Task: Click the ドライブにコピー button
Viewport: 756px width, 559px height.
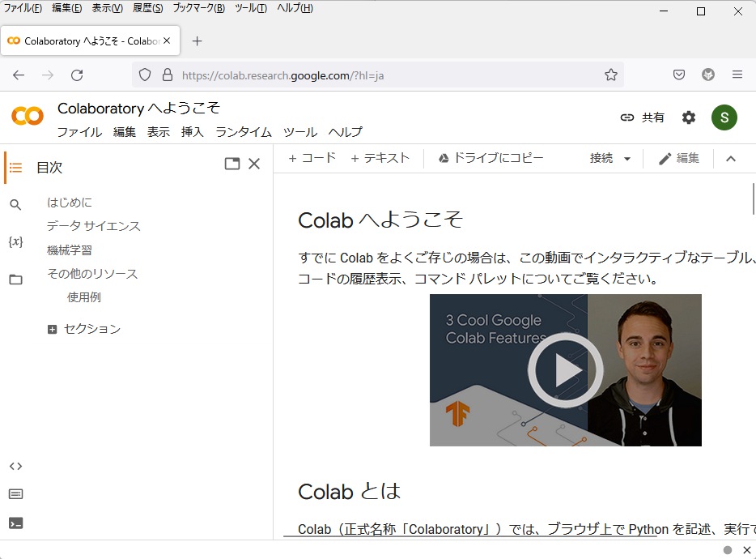Action: 491,158
